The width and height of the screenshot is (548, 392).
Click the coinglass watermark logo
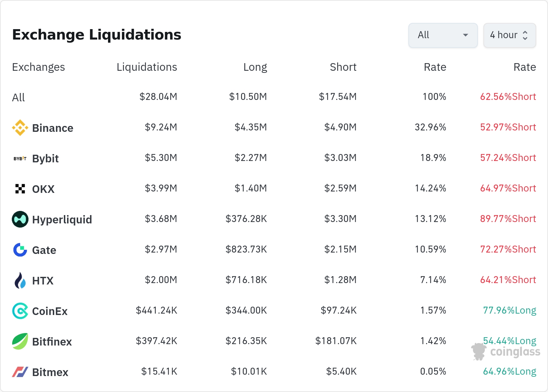click(506, 351)
